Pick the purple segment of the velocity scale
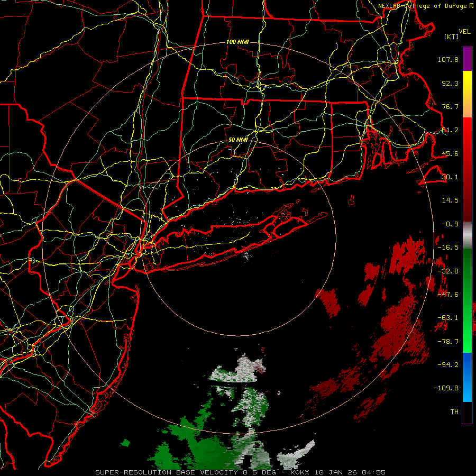 (467, 59)
